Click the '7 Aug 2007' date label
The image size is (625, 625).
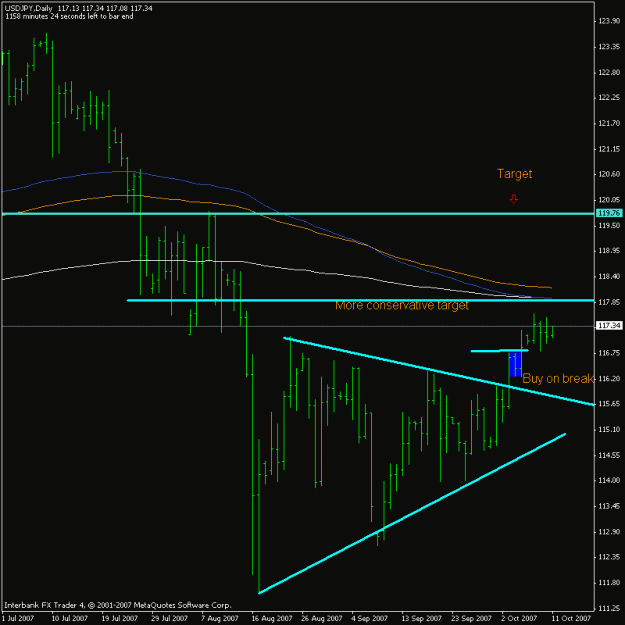220,618
